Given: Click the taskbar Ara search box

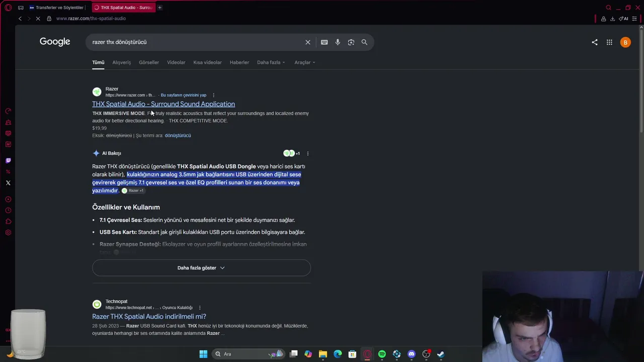Looking at the screenshot, I should (249, 354).
